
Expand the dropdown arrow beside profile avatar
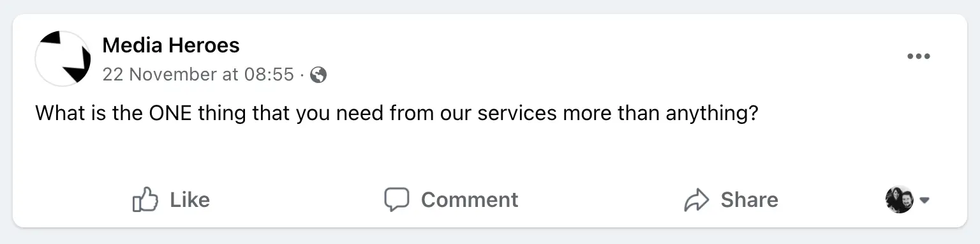coord(924,201)
